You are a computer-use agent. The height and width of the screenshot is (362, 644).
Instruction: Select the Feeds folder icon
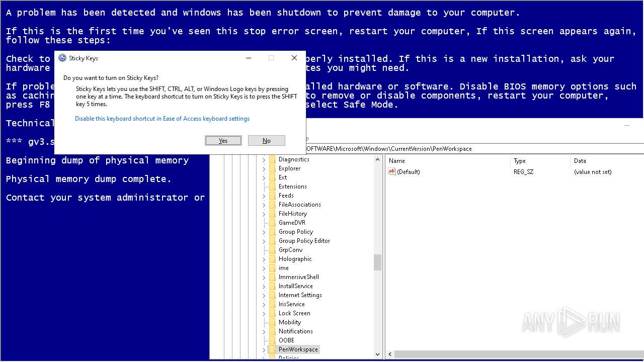(272, 196)
